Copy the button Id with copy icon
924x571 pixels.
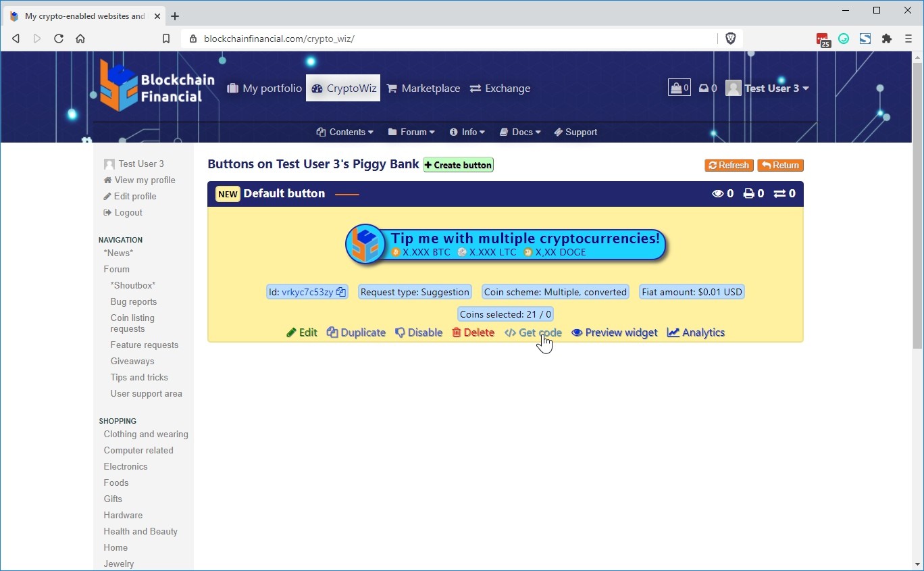[341, 292]
